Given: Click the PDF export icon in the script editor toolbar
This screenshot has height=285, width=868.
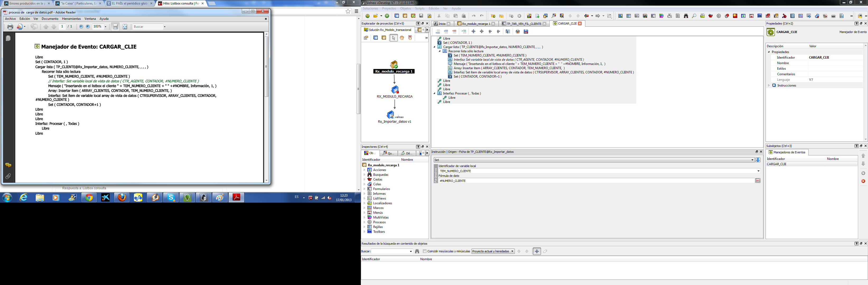Looking at the screenshot, I should pyautogui.click(x=526, y=32).
